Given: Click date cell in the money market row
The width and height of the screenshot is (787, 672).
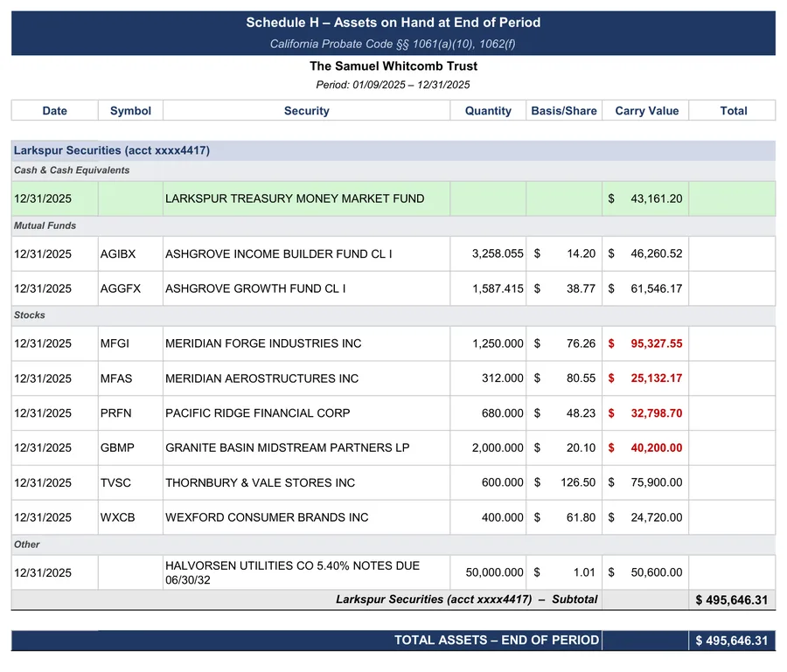Looking at the screenshot, I should [x=55, y=198].
